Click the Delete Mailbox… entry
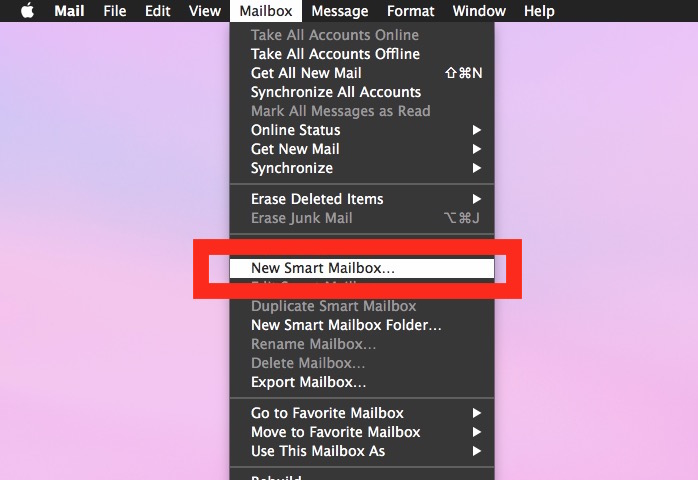This screenshot has height=480, width=698. [x=362, y=363]
